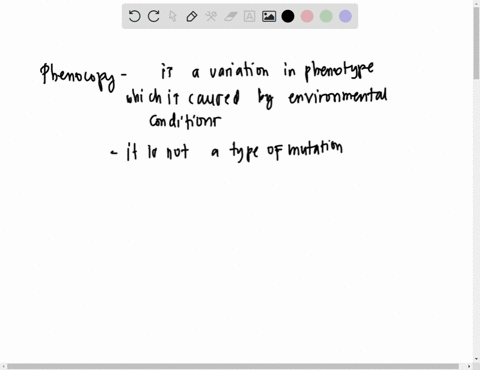Pick the pink color swatch
The image size is (480, 370).
[307, 16]
